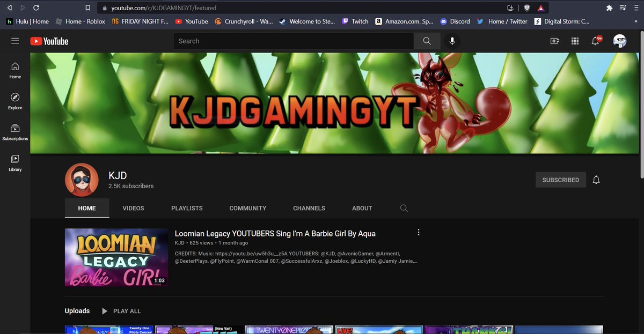Click the 2.5K subscribers text
The height and width of the screenshot is (334, 644).
(131, 186)
